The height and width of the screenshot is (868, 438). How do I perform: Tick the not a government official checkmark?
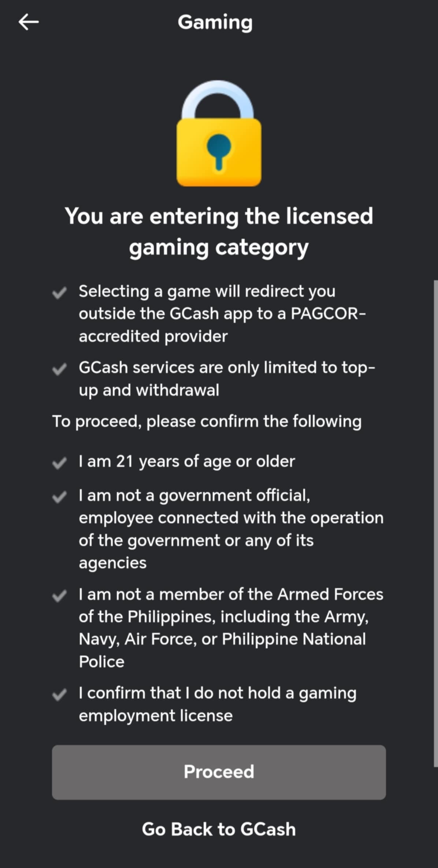point(59,497)
